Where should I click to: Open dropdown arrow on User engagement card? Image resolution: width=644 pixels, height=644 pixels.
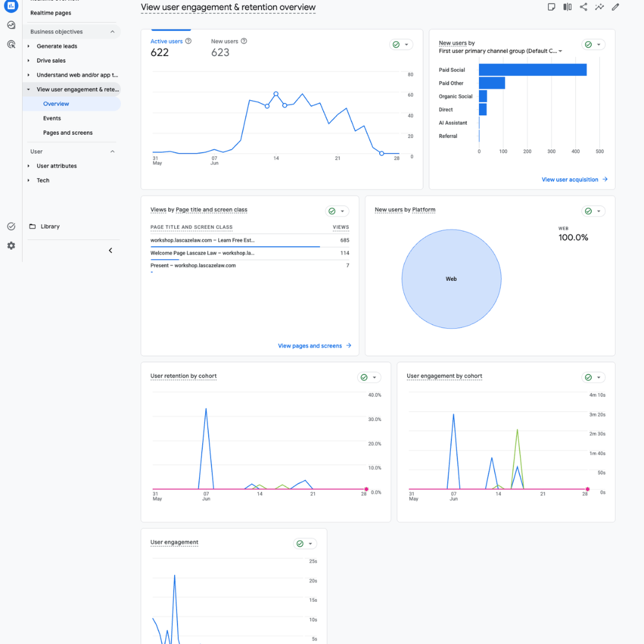click(311, 544)
